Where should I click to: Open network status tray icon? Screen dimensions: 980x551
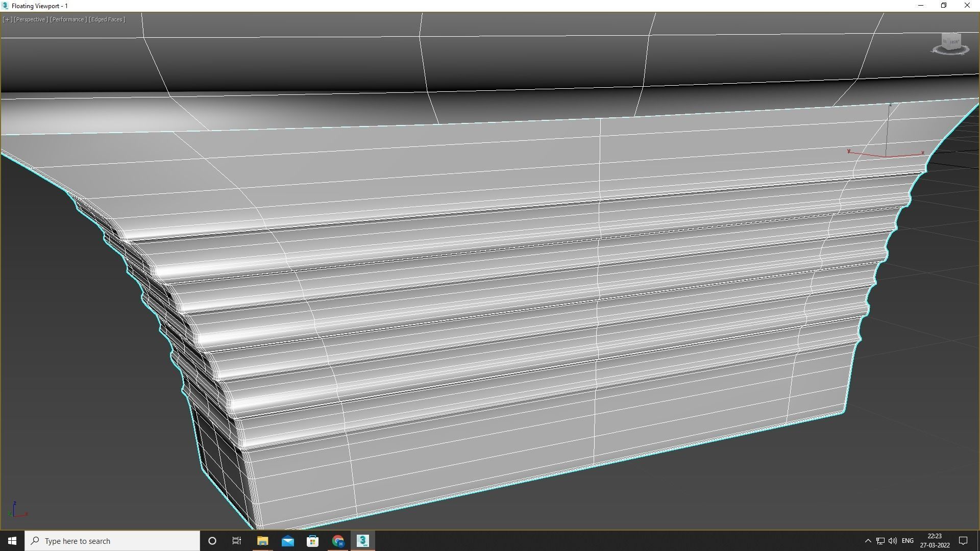point(880,541)
